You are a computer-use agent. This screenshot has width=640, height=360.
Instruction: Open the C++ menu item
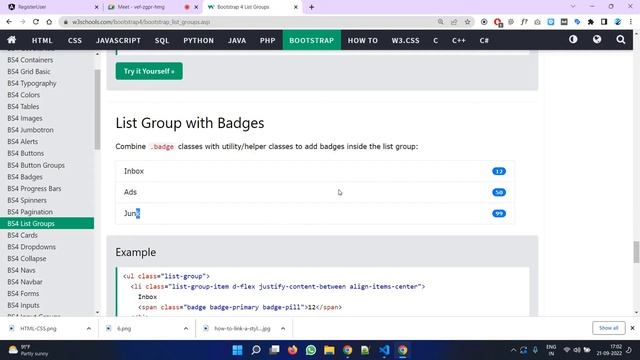(458, 40)
